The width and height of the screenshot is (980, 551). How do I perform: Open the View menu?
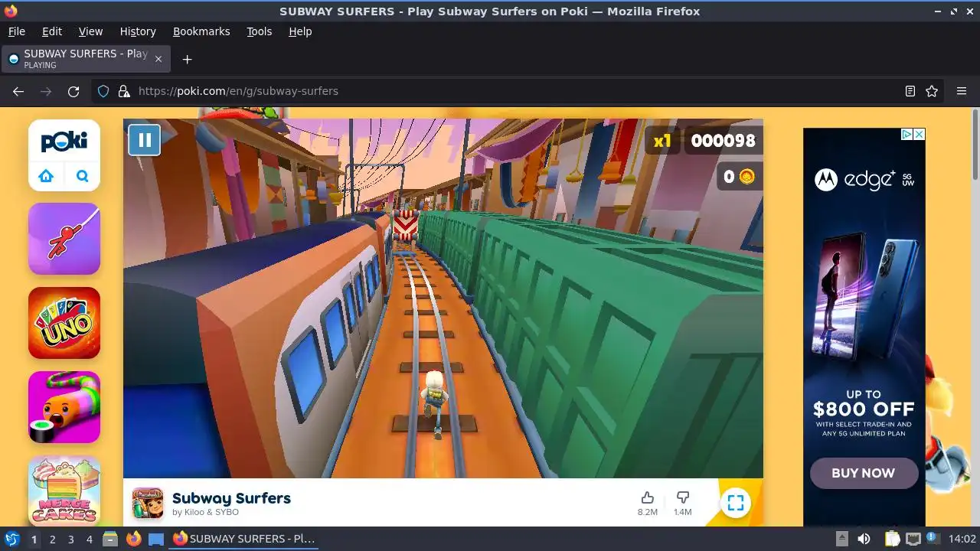point(90,31)
